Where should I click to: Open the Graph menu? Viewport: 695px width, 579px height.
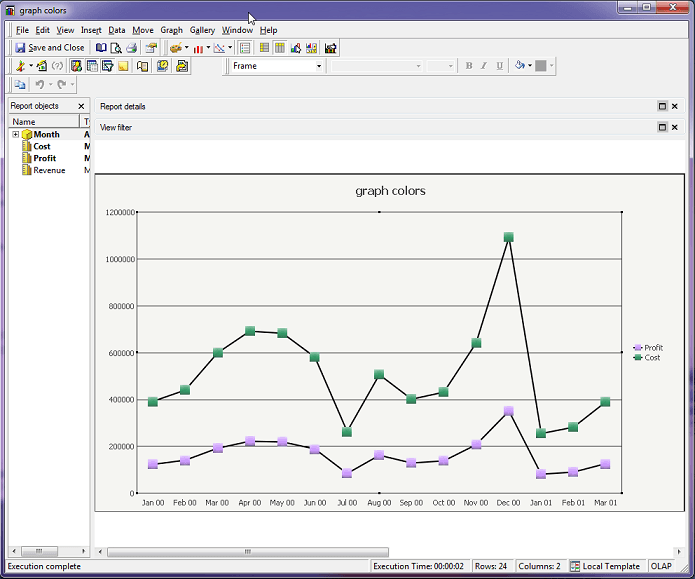pos(171,30)
